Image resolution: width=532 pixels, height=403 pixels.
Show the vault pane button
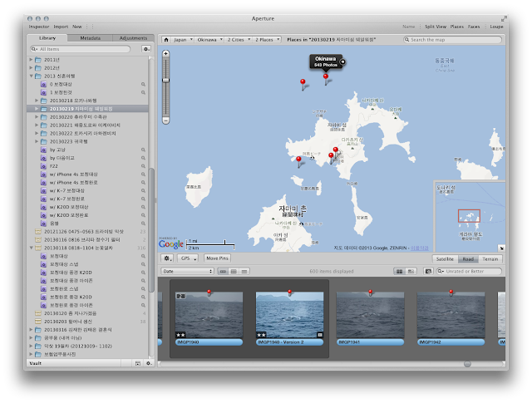click(x=138, y=363)
